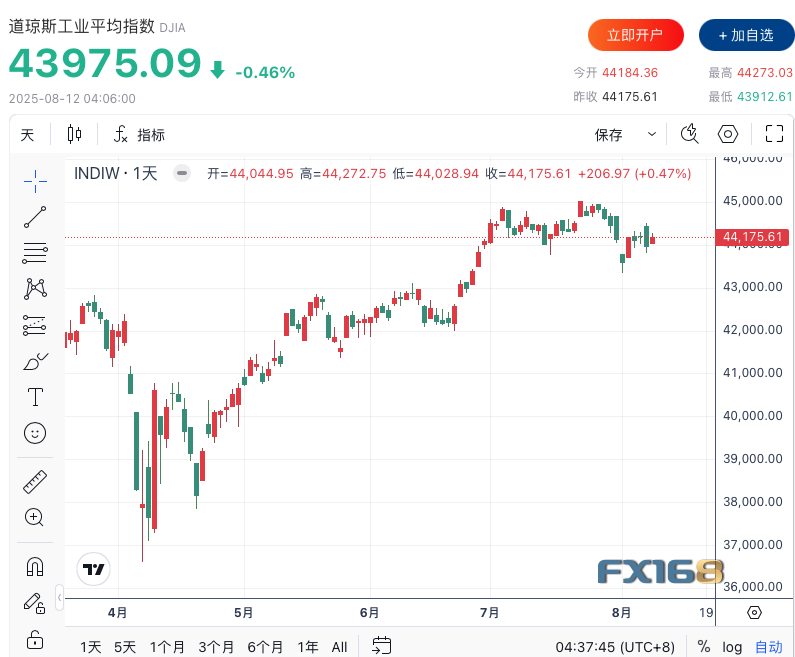Select the 1年 time range
Screen dimensions: 795x657
point(308,647)
